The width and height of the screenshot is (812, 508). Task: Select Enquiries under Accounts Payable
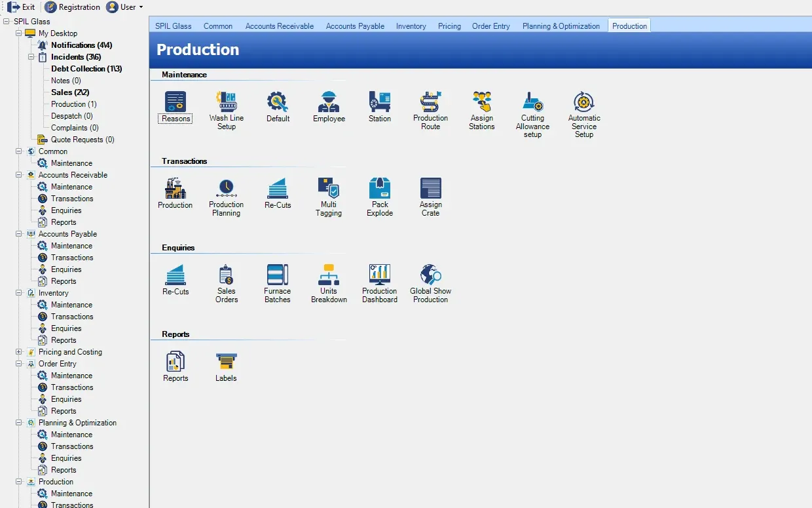[x=66, y=269]
